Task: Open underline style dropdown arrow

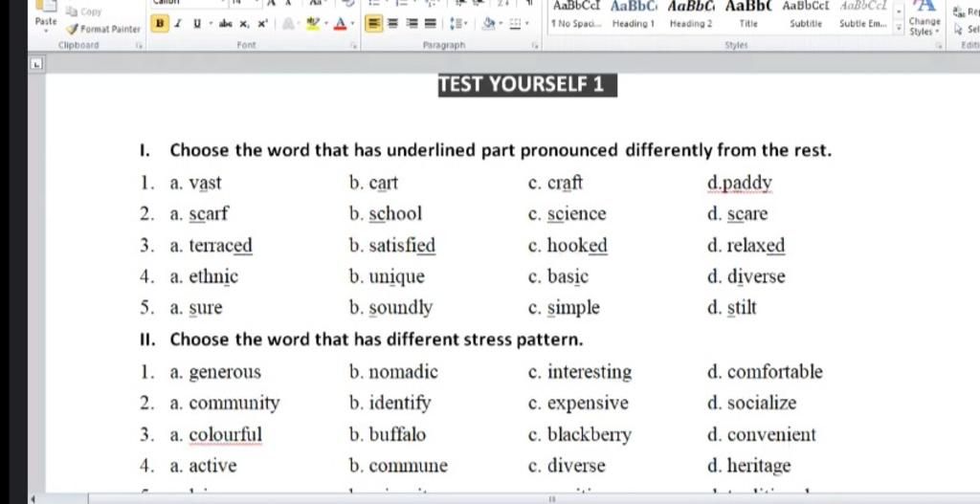Action: coord(211,24)
